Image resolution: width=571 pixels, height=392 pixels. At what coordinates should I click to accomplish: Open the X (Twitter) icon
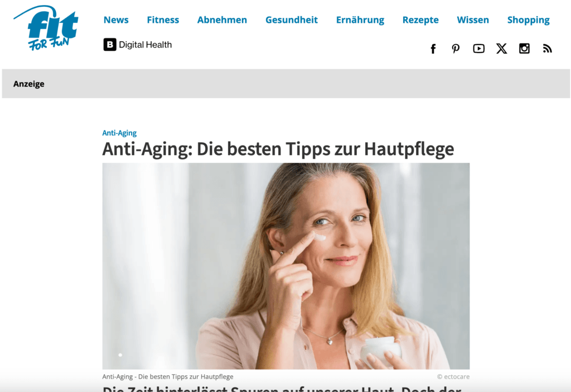pos(501,49)
